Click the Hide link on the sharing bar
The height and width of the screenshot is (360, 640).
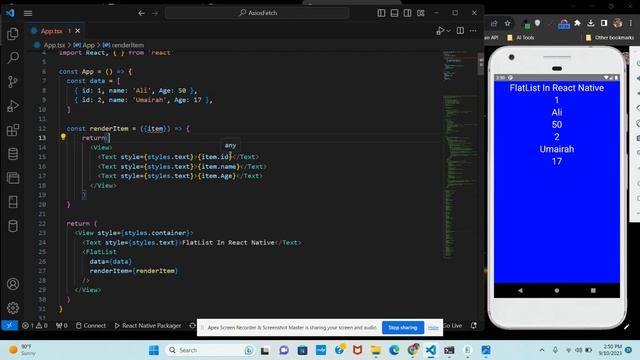tap(433, 327)
